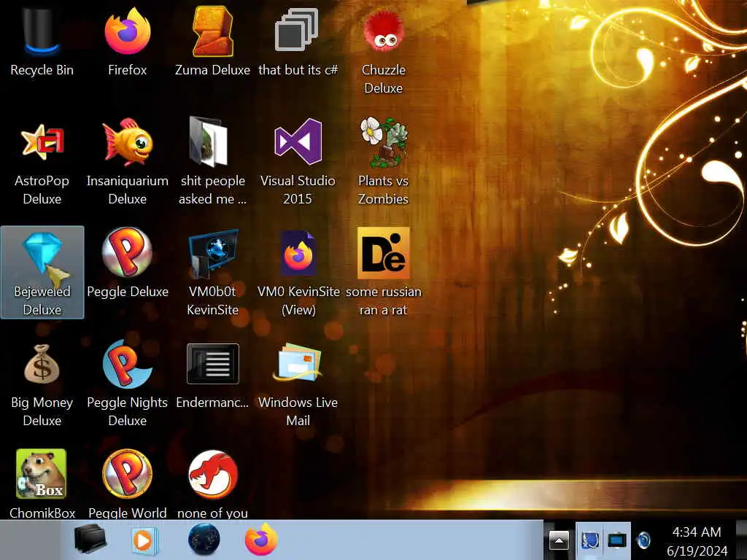The width and height of the screenshot is (747, 560).
Task: Open the black folder icon in taskbar
Action: [90, 540]
